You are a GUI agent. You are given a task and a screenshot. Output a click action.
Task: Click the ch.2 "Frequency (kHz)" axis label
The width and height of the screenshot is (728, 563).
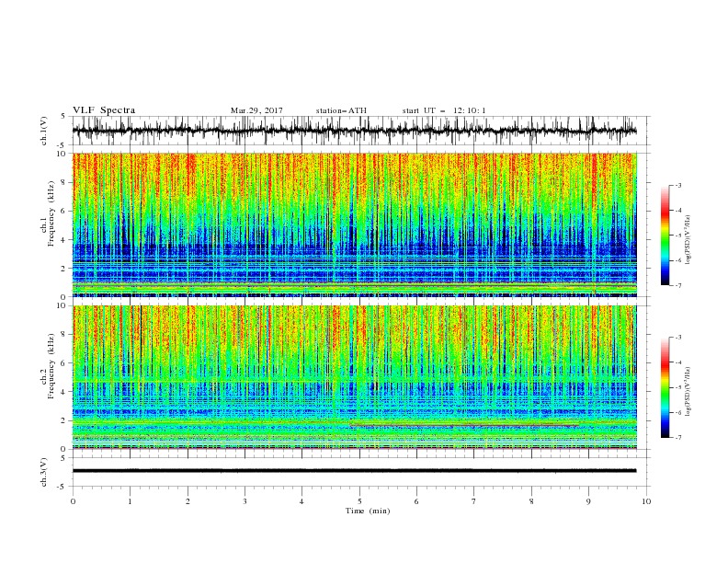(x=51, y=366)
